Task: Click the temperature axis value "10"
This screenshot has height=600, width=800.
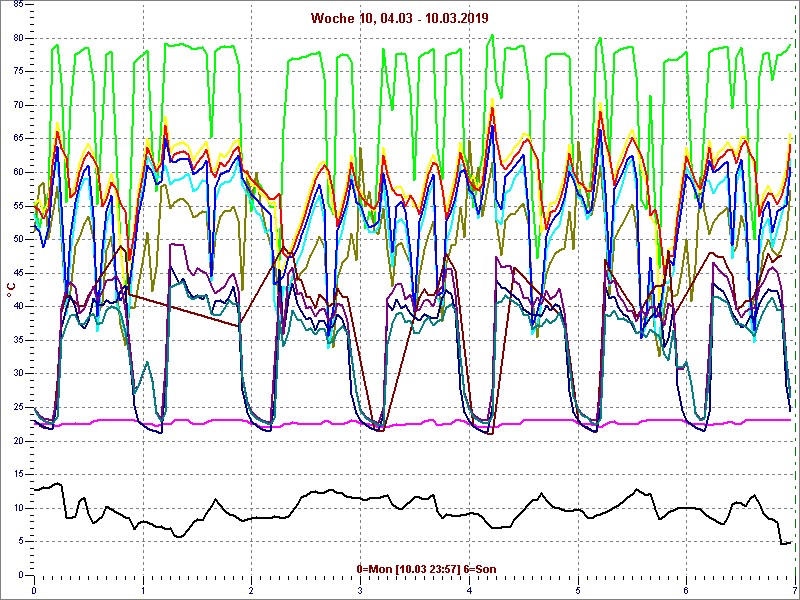Action: tap(17, 508)
